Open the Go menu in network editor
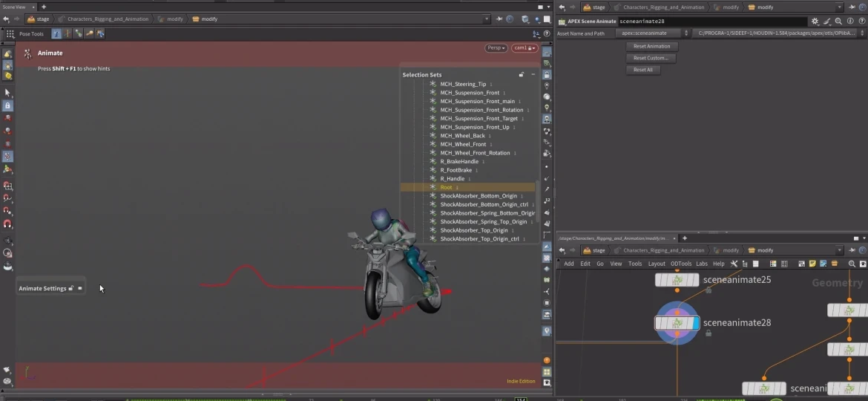The height and width of the screenshot is (401, 868). pos(600,264)
